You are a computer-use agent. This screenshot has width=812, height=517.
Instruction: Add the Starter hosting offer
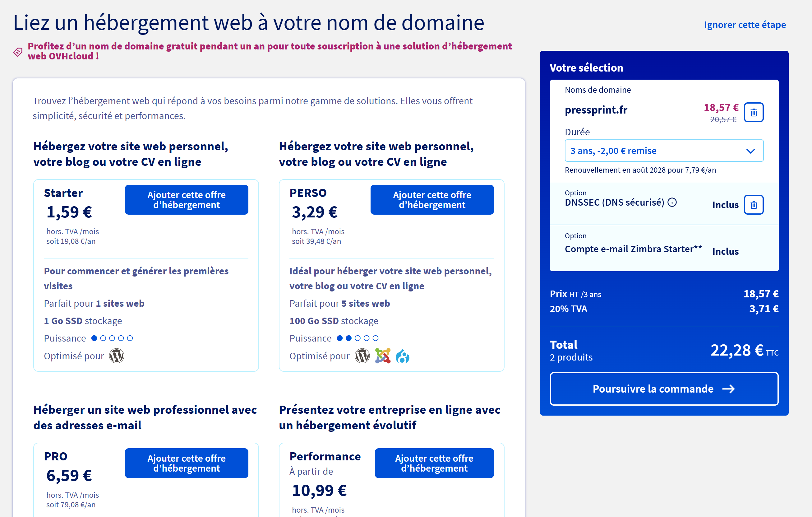pos(187,200)
